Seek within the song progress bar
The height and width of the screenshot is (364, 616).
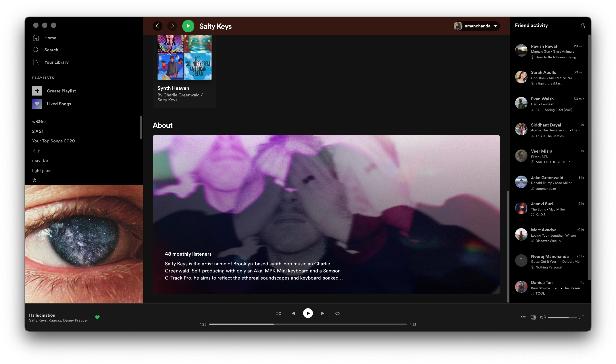click(x=308, y=324)
